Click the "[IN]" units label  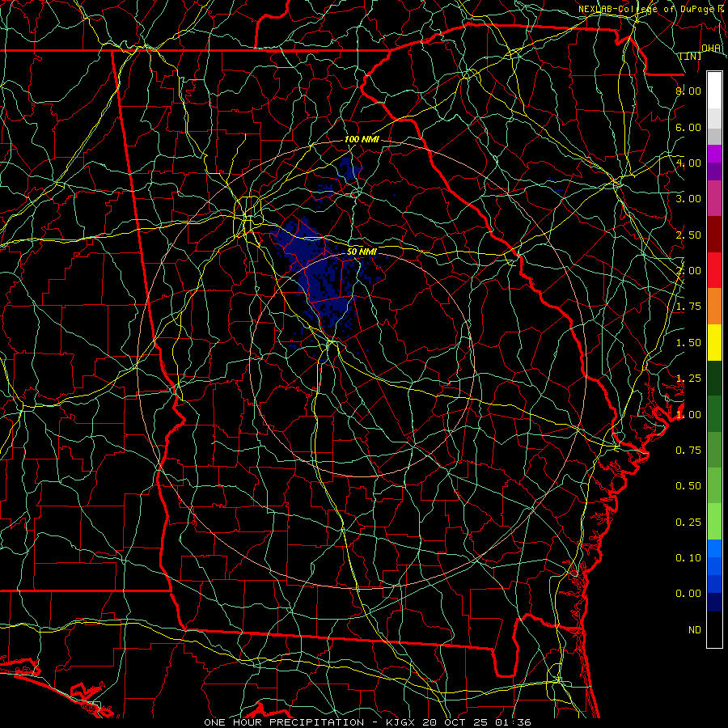pos(691,56)
